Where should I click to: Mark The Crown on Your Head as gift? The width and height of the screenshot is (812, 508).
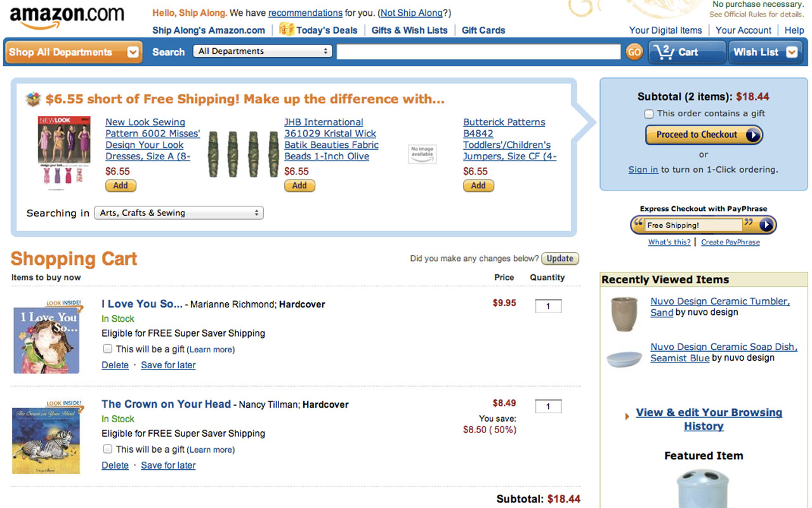tap(108, 449)
